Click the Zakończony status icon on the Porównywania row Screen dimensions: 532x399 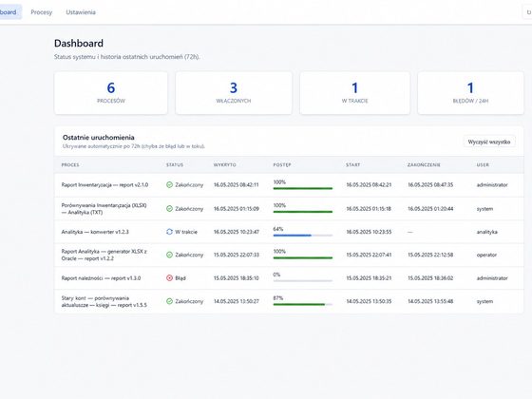click(170, 208)
